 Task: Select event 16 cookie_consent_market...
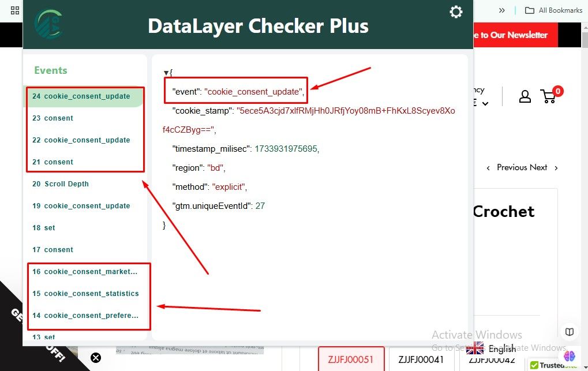[x=84, y=272]
